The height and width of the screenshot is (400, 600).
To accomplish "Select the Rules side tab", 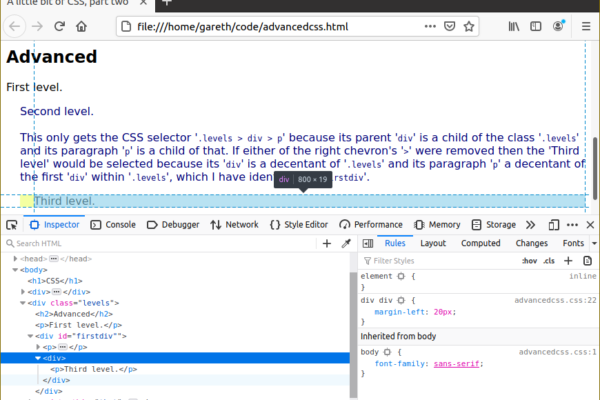I will pyautogui.click(x=395, y=243).
